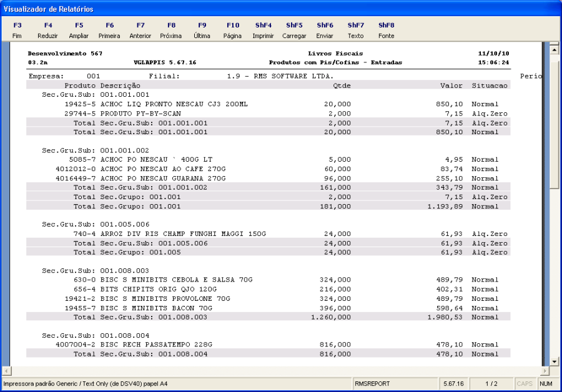The image size is (562, 392).
Task: Click the vertical scrollbar down arrow
Action: coord(554,361)
